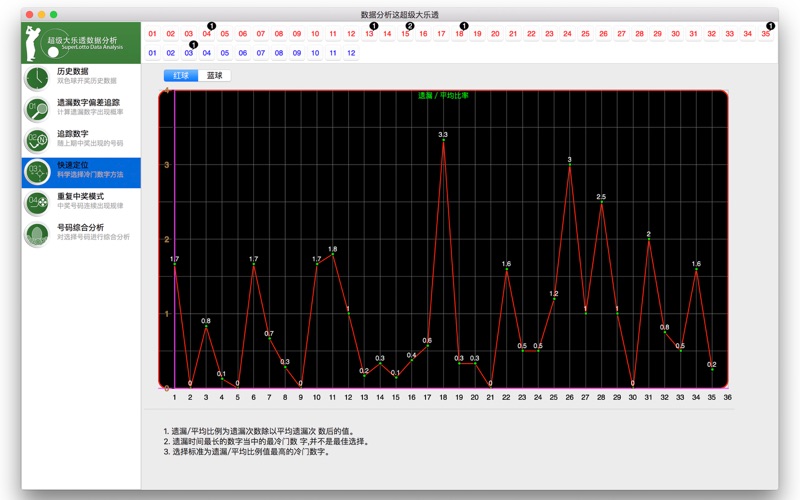Viewport: 800px width, 500px height.
Task: Click the 历史数据 clock icon
Action: pyautogui.click(x=37, y=78)
